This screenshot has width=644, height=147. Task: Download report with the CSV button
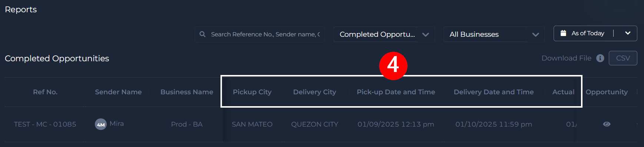point(623,58)
